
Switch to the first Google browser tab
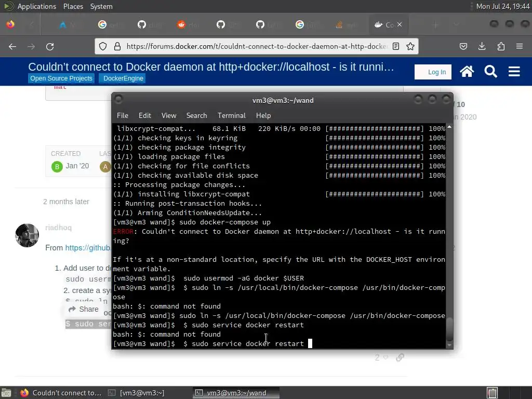(x=110, y=24)
